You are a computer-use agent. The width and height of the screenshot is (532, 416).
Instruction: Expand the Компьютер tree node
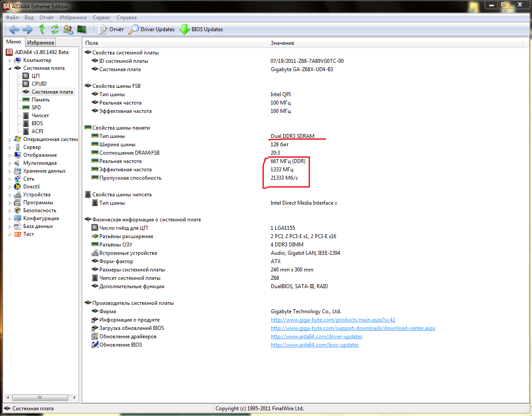pos(10,60)
